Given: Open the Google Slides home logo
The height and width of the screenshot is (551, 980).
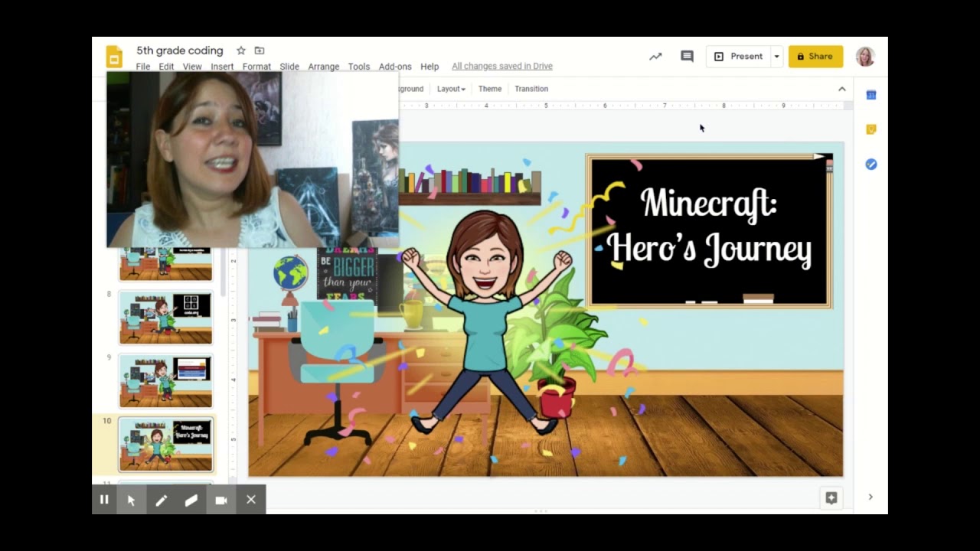Looking at the screenshot, I should pyautogui.click(x=114, y=57).
